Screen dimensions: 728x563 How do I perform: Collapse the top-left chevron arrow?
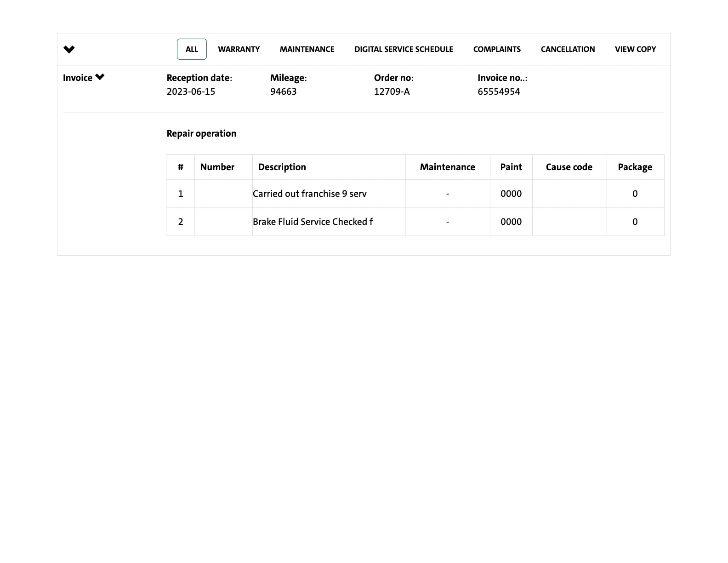point(69,49)
